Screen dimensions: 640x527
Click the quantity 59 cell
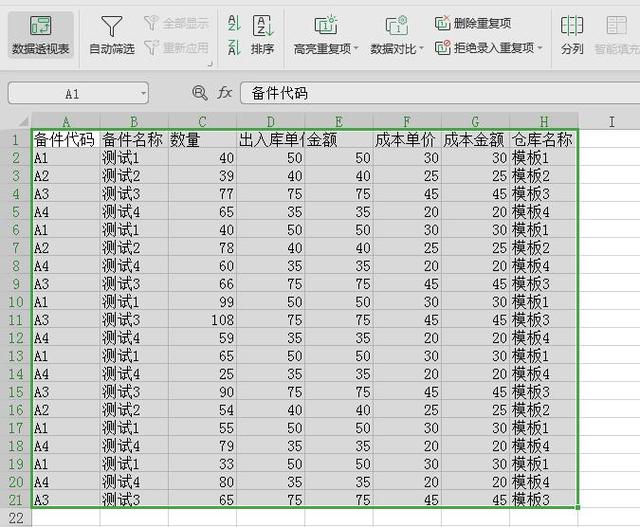(x=202, y=338)
